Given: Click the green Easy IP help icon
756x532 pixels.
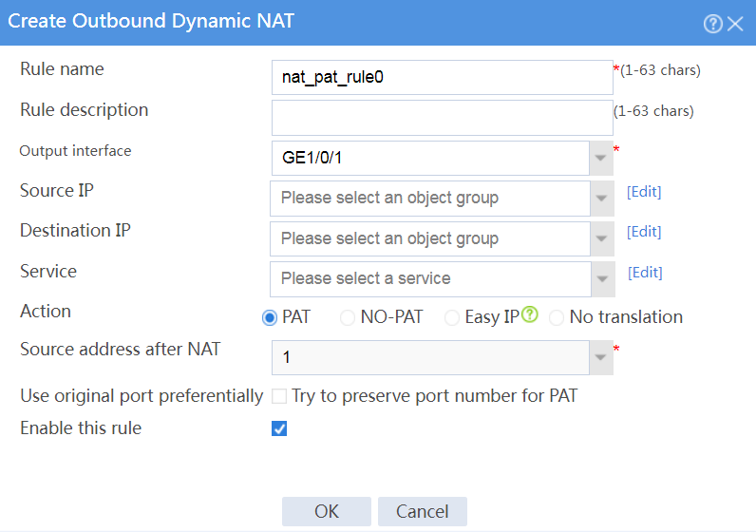Looking at the screenshot, I should [529, 314].
